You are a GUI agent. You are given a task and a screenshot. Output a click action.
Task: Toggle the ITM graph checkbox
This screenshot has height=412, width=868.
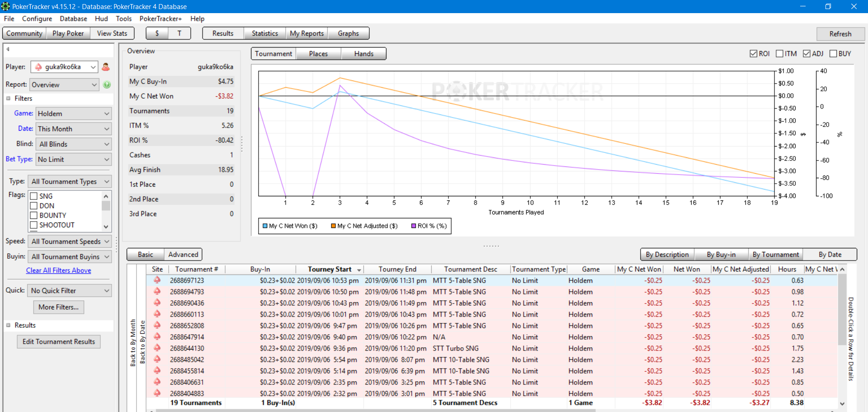779,53
